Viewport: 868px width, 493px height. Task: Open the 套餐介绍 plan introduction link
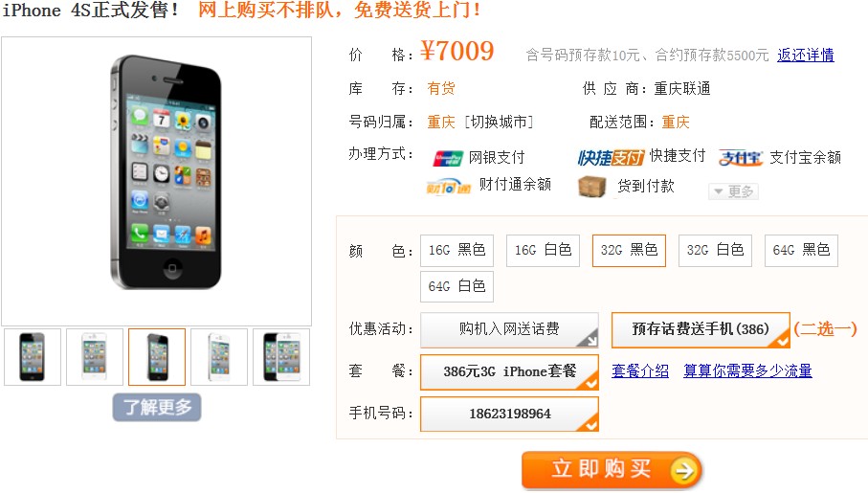coord(640,370)
